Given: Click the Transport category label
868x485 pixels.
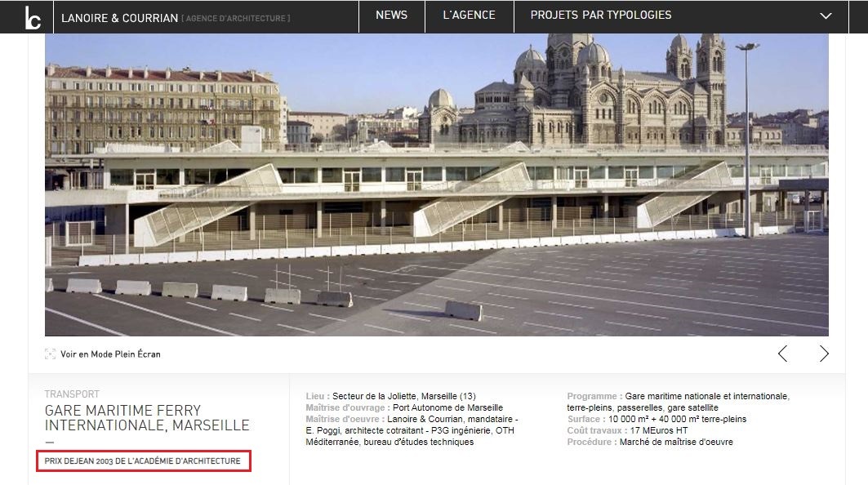Looking at the screenshot, I should click(x=72, y=394).
